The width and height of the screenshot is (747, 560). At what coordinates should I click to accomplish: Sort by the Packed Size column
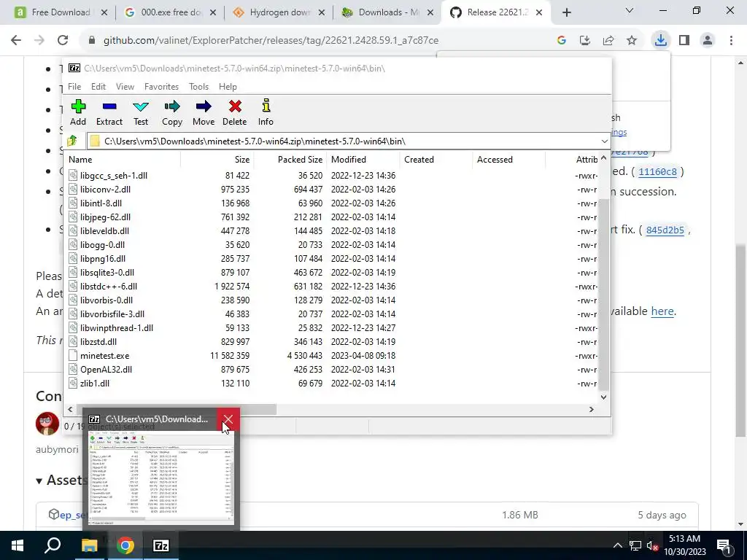coord(290,160)
